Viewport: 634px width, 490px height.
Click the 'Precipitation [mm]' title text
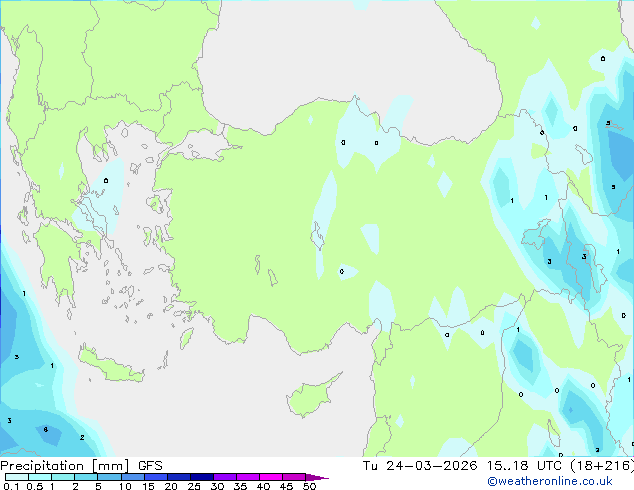pyautogui.click(x=64, y=466)
